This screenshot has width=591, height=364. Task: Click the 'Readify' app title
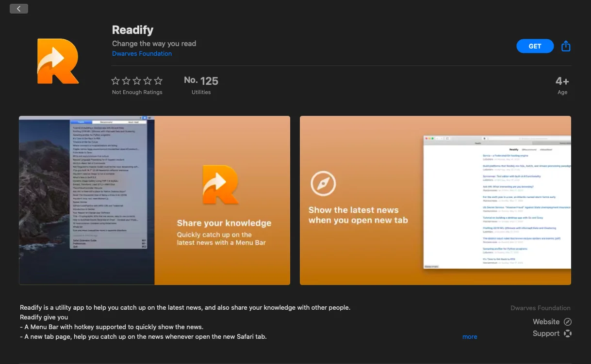[132, 30]
